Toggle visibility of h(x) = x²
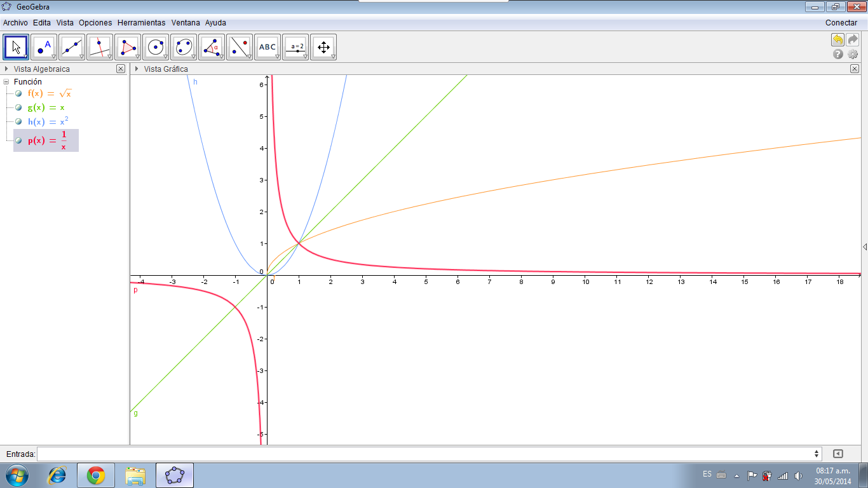The width and height of the screenshot is (868, 488). [x=19, y=121]
